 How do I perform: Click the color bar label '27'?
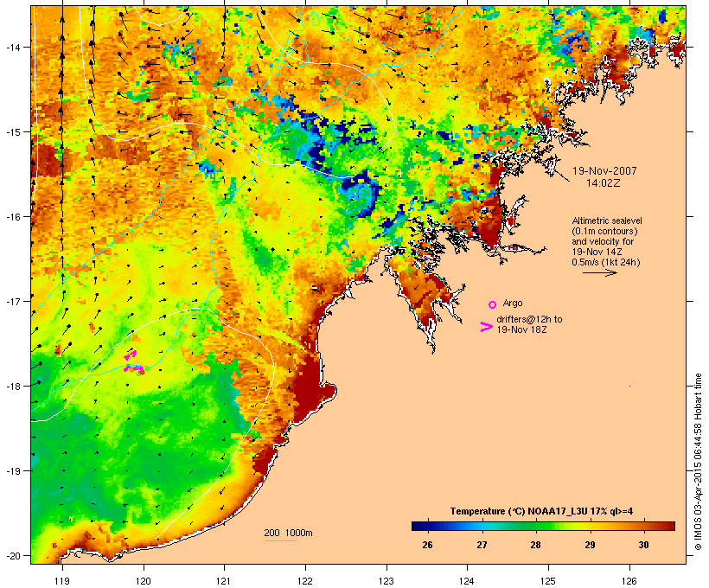[482, 545]
